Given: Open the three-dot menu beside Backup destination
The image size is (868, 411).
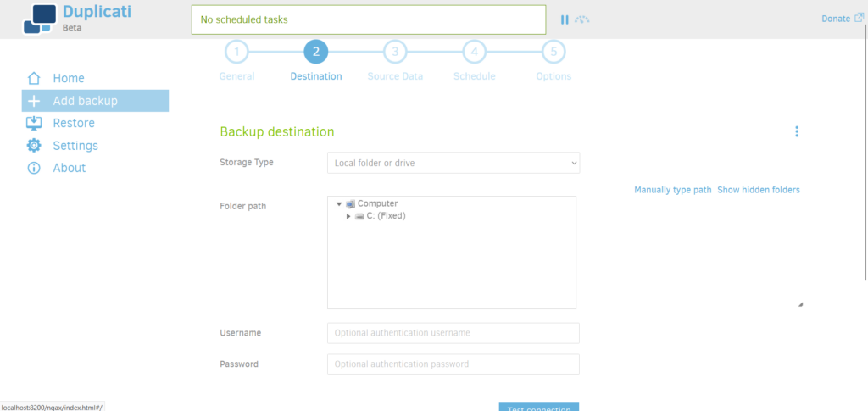Looking at the screenshot, I should tap(796, 131).
